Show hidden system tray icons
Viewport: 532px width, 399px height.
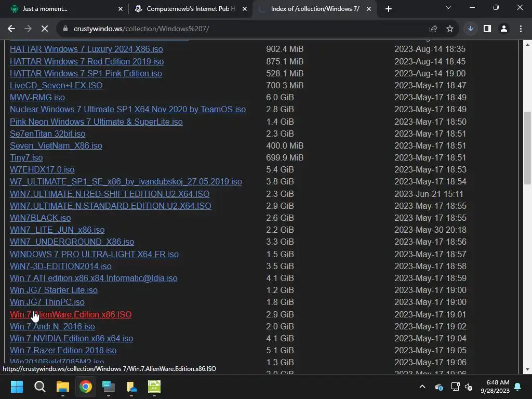click(x=422, y=387)
